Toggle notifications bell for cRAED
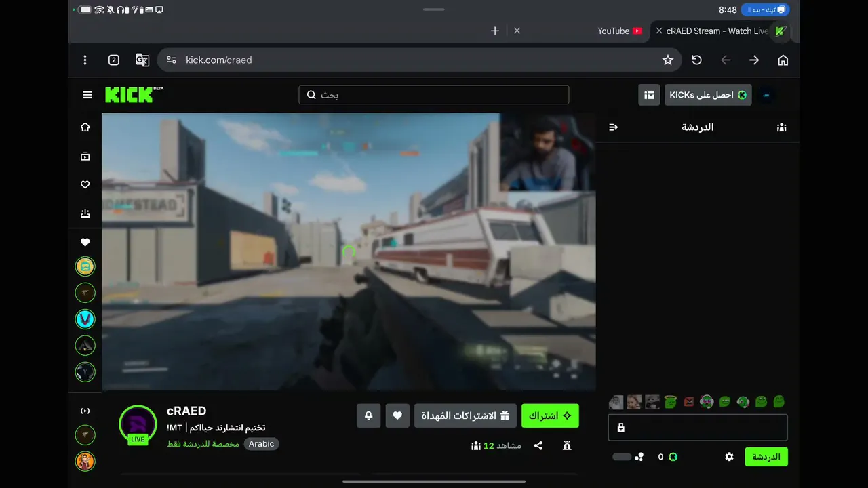 pos(369,415)
